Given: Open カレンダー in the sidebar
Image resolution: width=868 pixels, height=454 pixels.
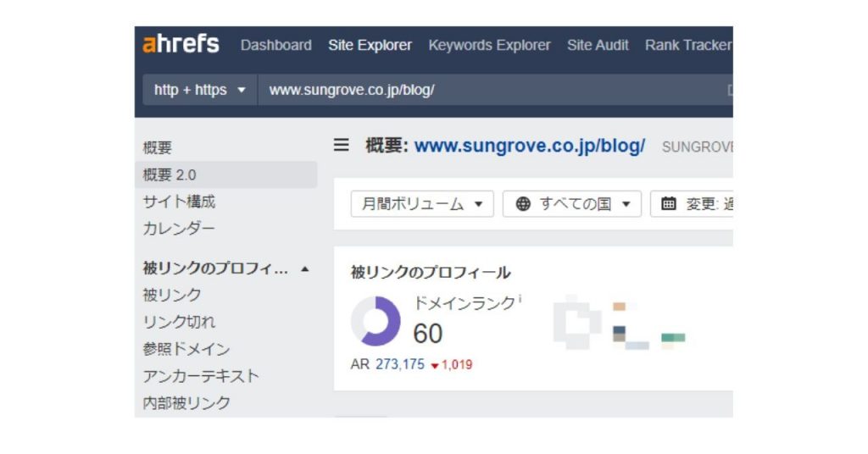Looking at the screenshot, I should (179, 228).
